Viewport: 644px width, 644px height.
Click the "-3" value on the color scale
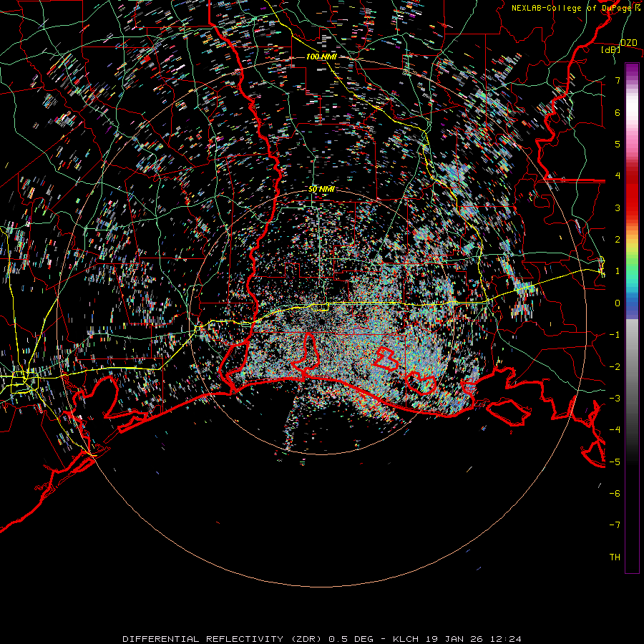pyautogui.click(x=615, y=399)
